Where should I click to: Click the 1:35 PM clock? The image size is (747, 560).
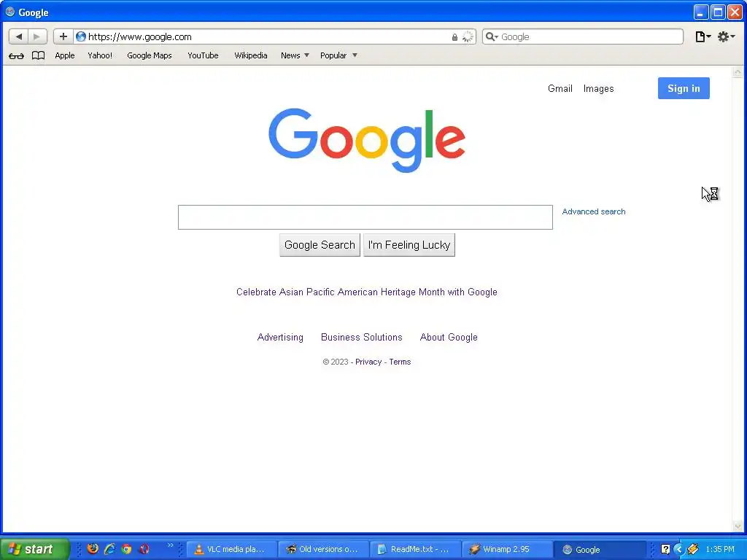720,549
